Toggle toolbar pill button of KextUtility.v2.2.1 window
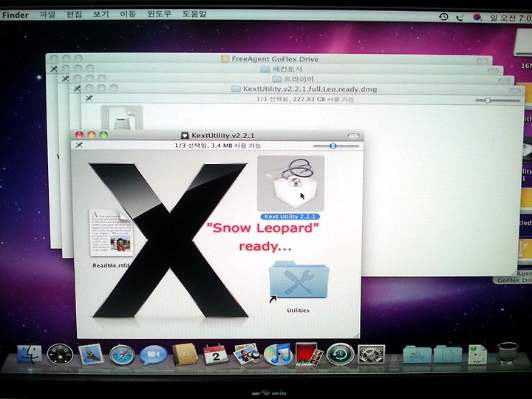This screenshot has height=399, width=532. 353,136
